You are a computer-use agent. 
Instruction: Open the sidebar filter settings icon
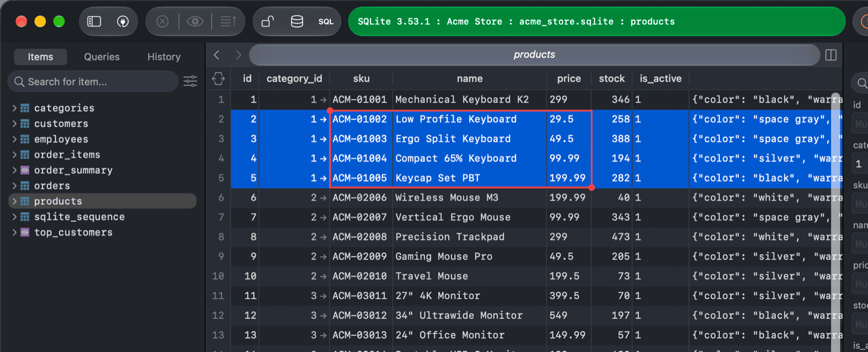(x=190, y=81)
